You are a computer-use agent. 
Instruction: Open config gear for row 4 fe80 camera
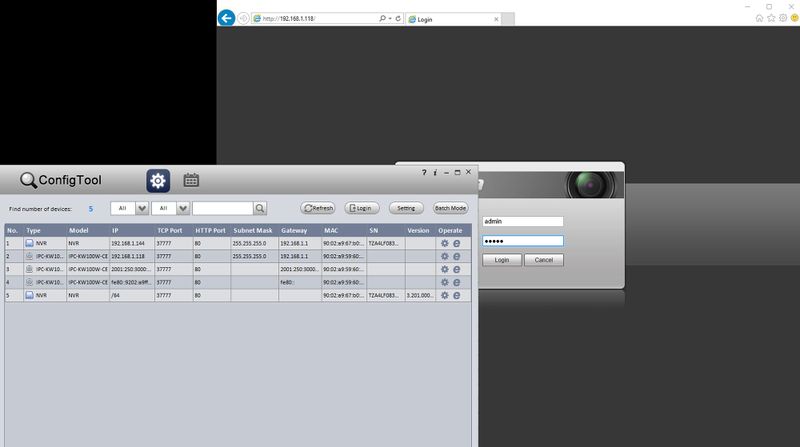coord(445,282)
